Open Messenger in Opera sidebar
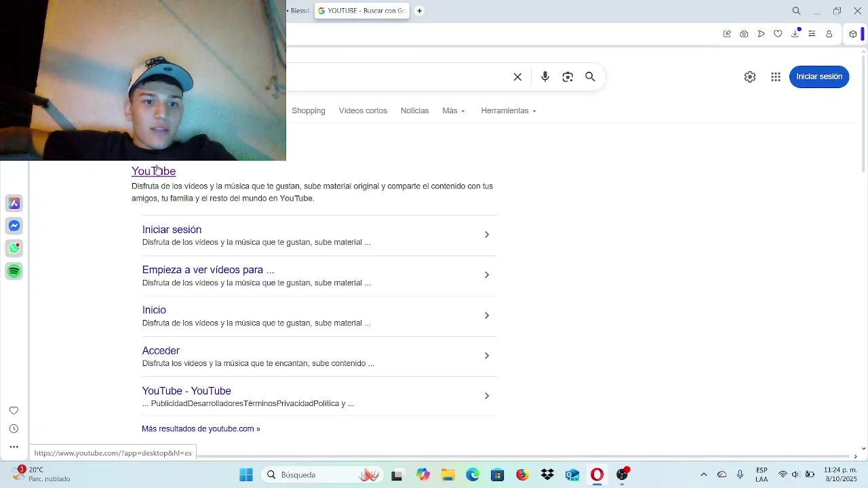The image size is (868, 488). (14, 226)
